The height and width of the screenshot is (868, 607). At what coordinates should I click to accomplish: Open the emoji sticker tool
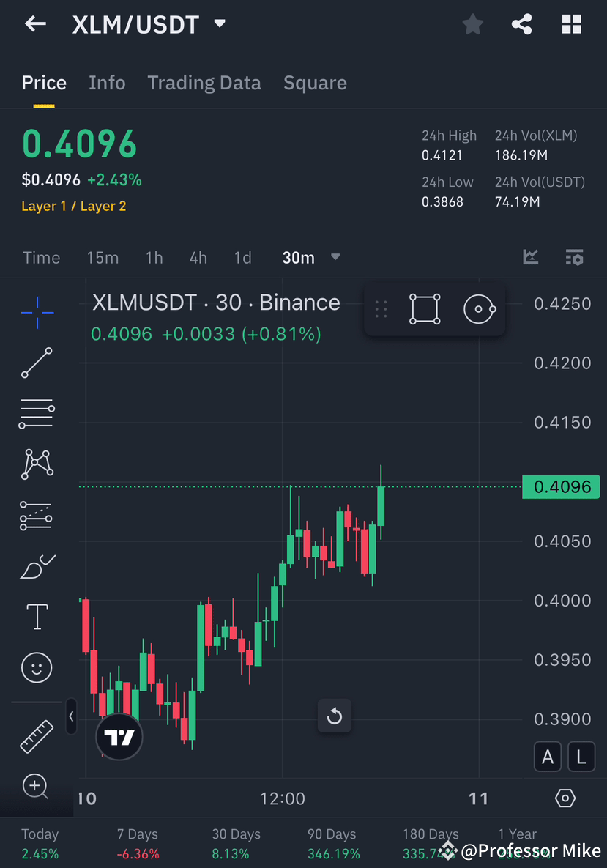pyautogui.click(x=36, y=667)
